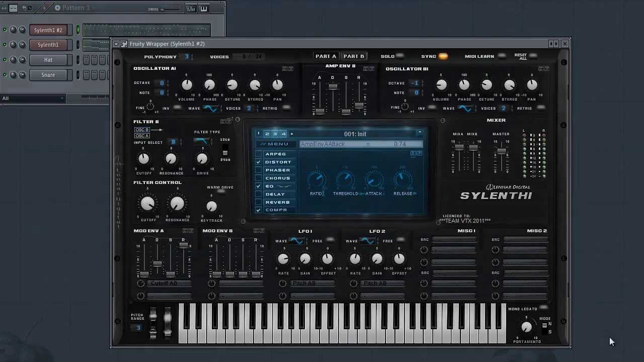Click the compressor RELEASE knob

point(403,178)
